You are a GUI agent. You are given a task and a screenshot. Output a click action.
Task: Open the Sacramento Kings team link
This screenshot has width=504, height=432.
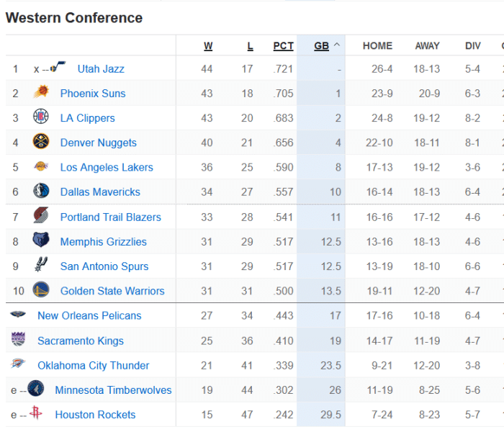81,341
